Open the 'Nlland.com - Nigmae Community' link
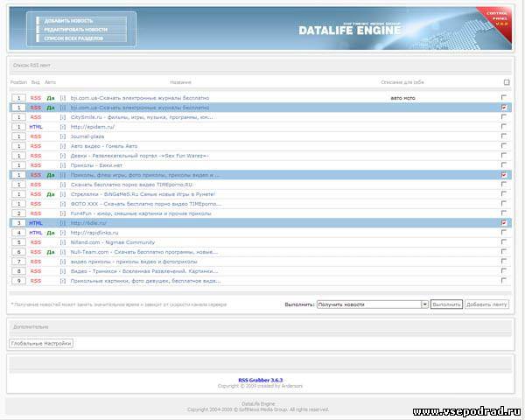The height and width of the screenshot is (420, 525). [113, 242]
